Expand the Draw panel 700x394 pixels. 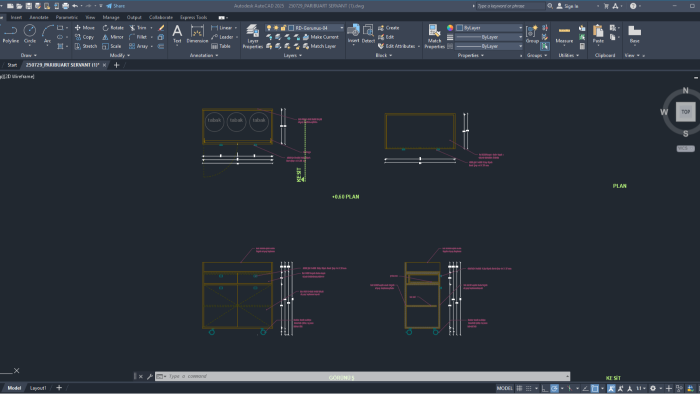pos(29,55)
